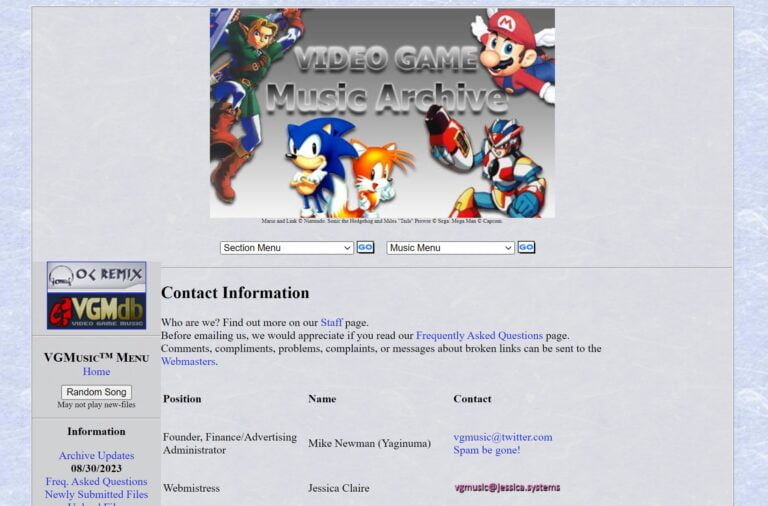Open the VGMdb logo banner
The width and height of the screenshot is (768, 506).
click(96, 311)
